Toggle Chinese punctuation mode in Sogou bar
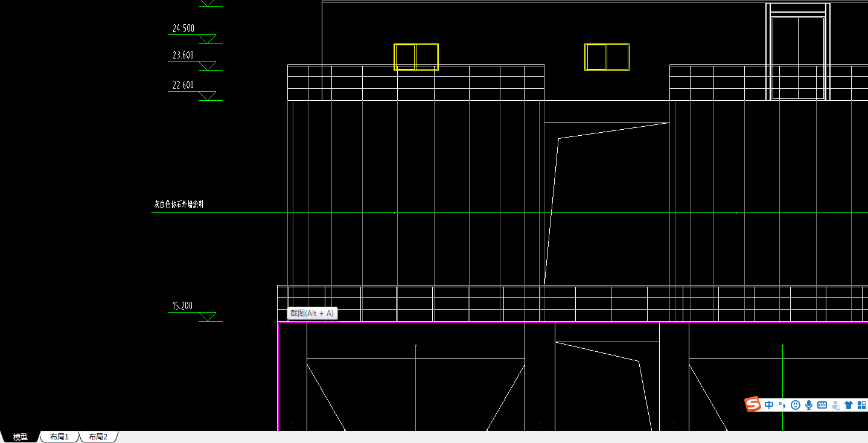868x443 pixels. tap(782, 405)
